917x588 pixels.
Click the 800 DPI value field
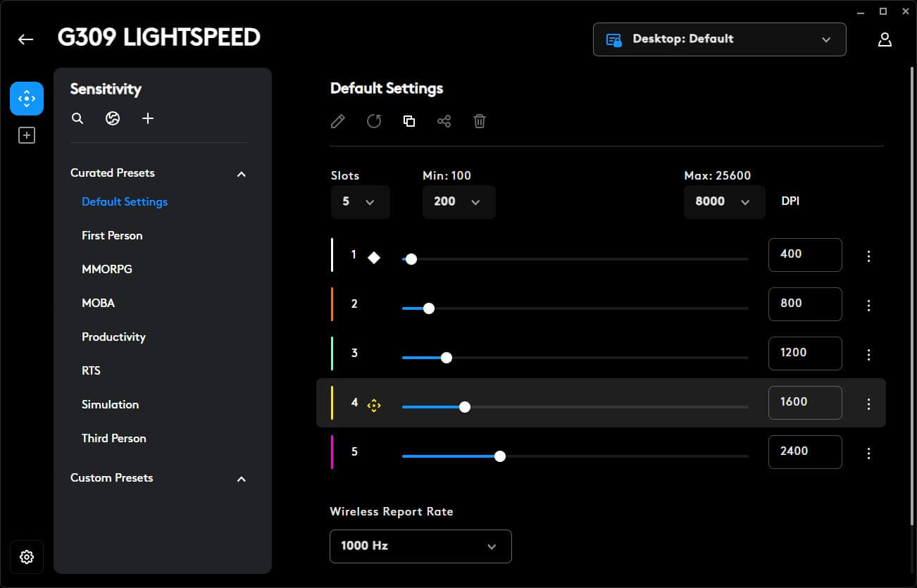[805, 304]
